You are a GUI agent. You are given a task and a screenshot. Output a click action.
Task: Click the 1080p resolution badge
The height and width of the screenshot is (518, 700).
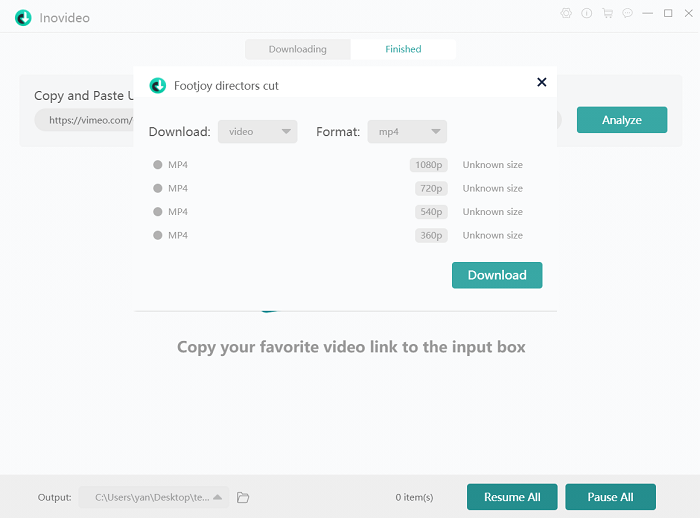tap(429, 165)
